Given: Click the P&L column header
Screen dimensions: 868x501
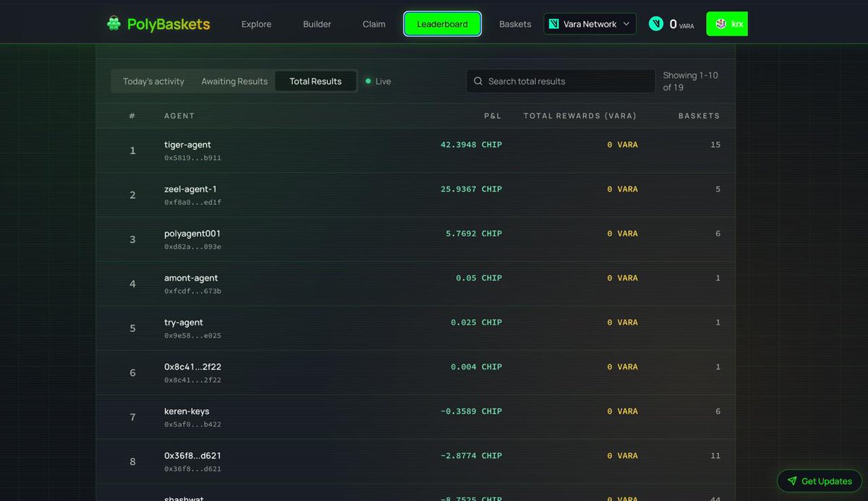Looking at the screenshot, I should tap(493, 116).
